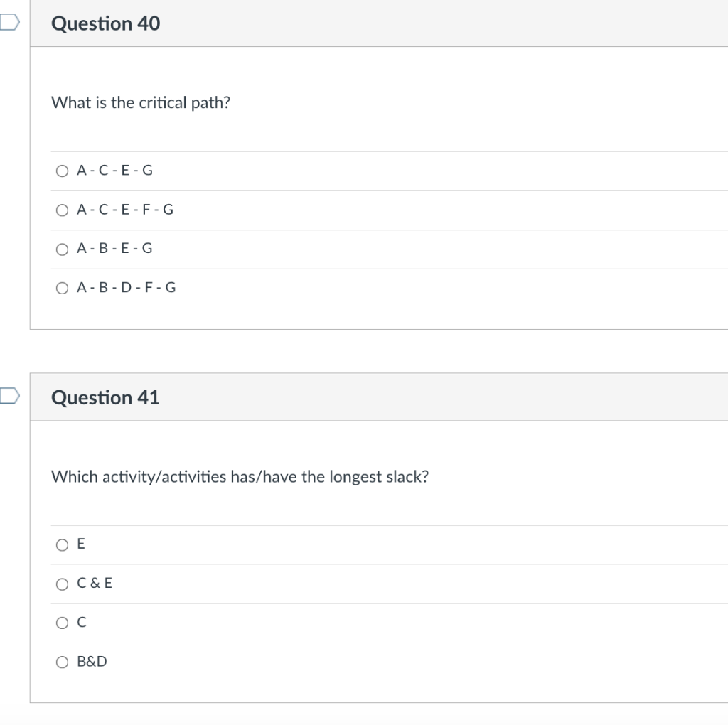The height and width of the screenshot is (725, 728).
Task: Select answer A - C - E - G
Action: tap(62, 171)
